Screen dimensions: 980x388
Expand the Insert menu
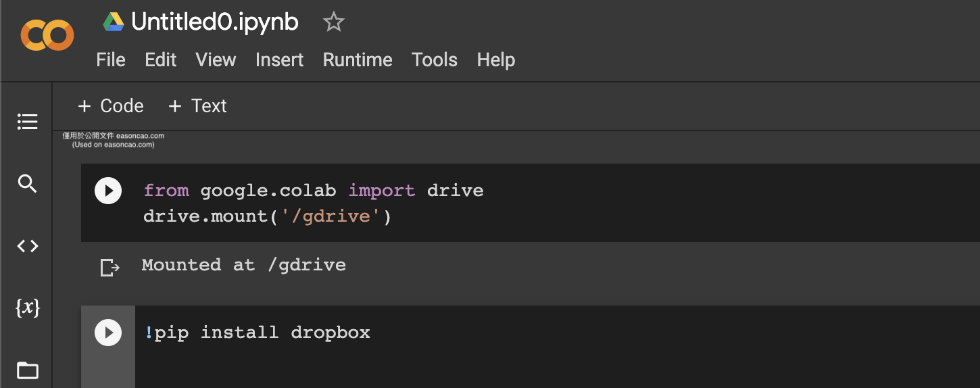[x=279, y=60]
